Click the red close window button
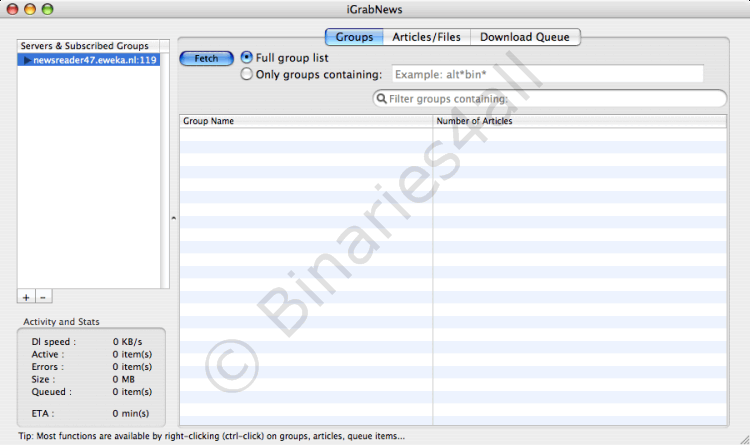 coord(12,9)
